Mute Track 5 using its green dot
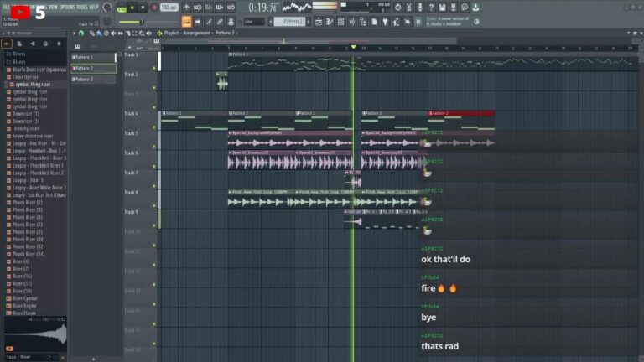 coord(154,147)
